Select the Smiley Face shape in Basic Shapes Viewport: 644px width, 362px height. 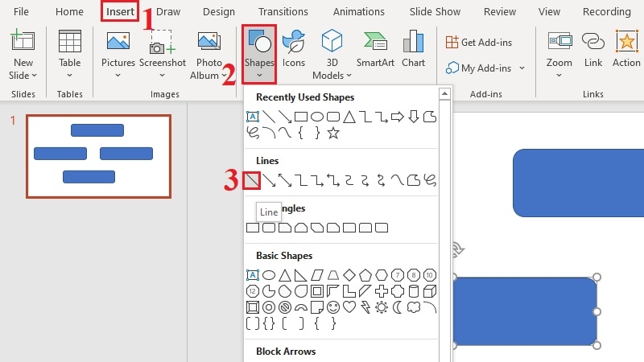click(333, 307)
